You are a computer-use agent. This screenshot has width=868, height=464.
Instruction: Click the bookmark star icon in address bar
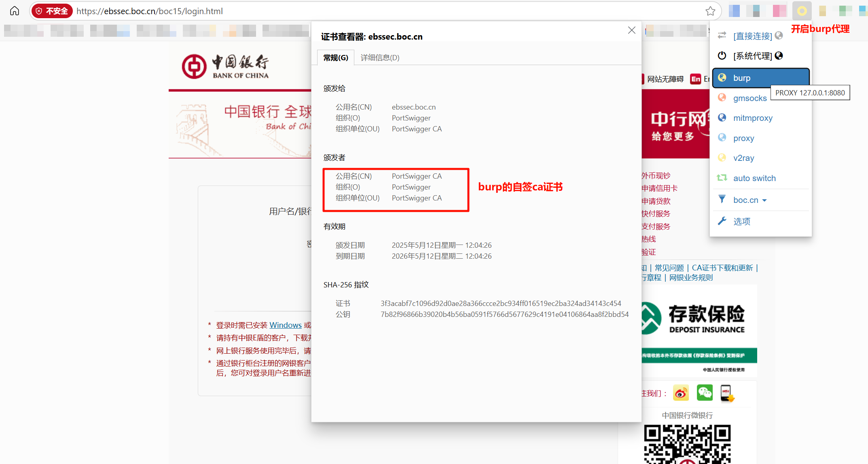(710, 11)
